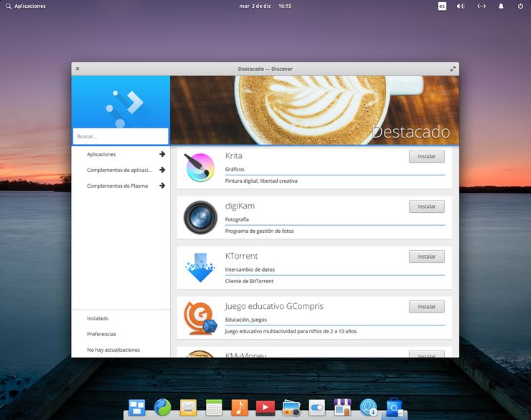Close the Discover window
The image size is (531, 420).
click(77, 69)
